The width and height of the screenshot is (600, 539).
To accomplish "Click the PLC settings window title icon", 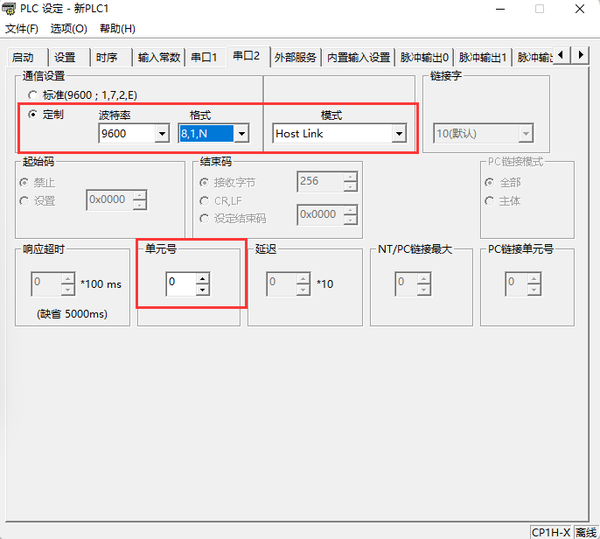I will point(9,8).
